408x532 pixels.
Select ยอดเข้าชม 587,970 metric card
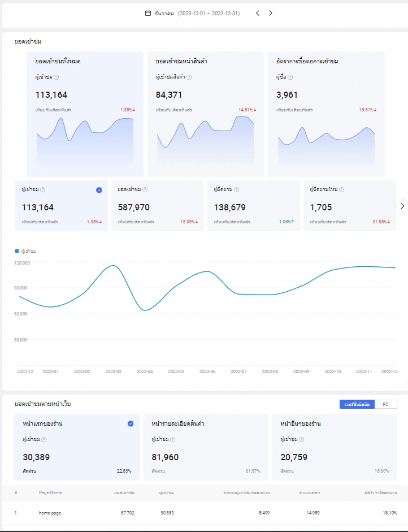pos(158,206)
